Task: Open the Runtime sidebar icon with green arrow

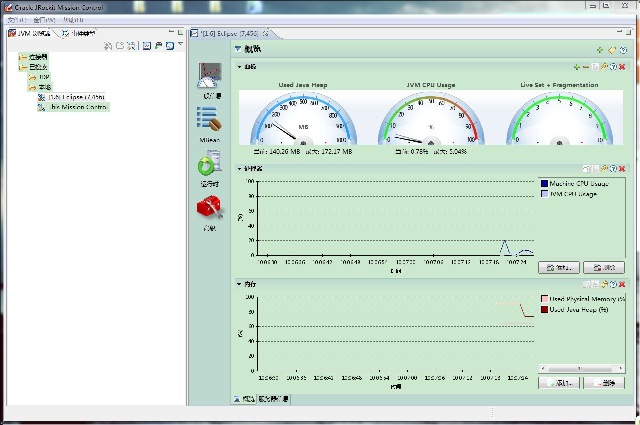Action: coord(209,163)
